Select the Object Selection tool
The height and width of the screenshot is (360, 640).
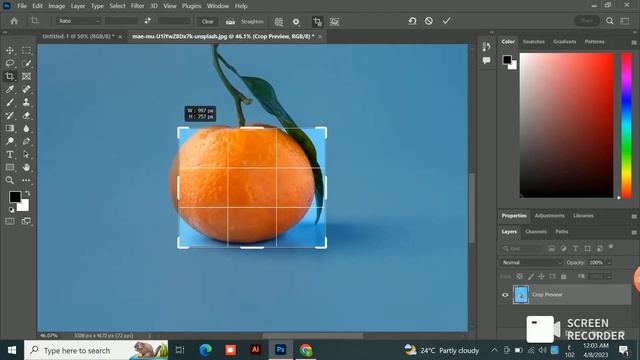[x=27, y=63]
